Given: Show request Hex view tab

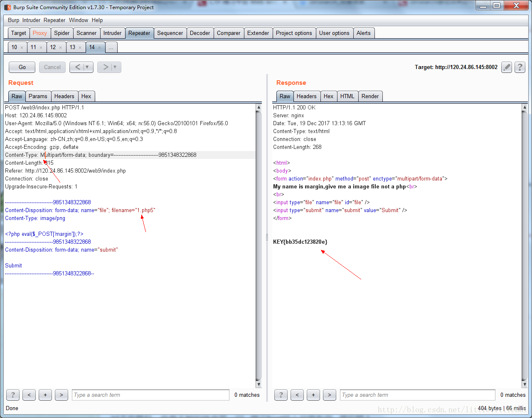Looking at the screenshot, I should coord(86,96).
